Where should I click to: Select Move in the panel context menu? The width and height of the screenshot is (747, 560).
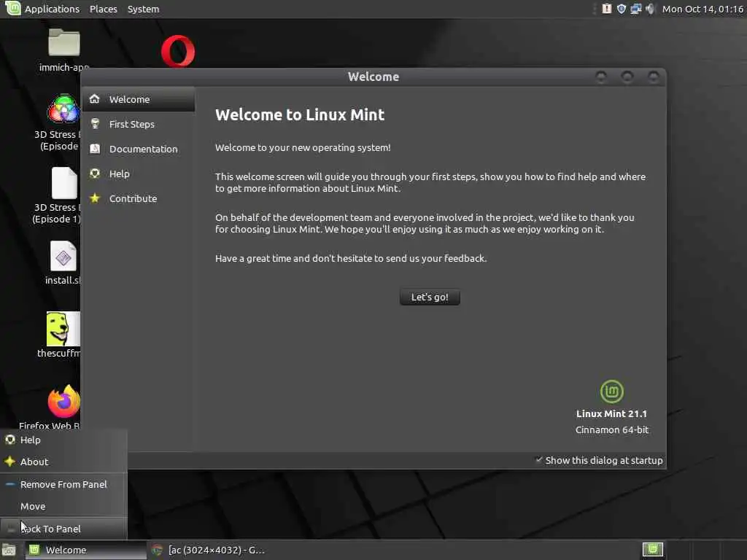[64, 506]
